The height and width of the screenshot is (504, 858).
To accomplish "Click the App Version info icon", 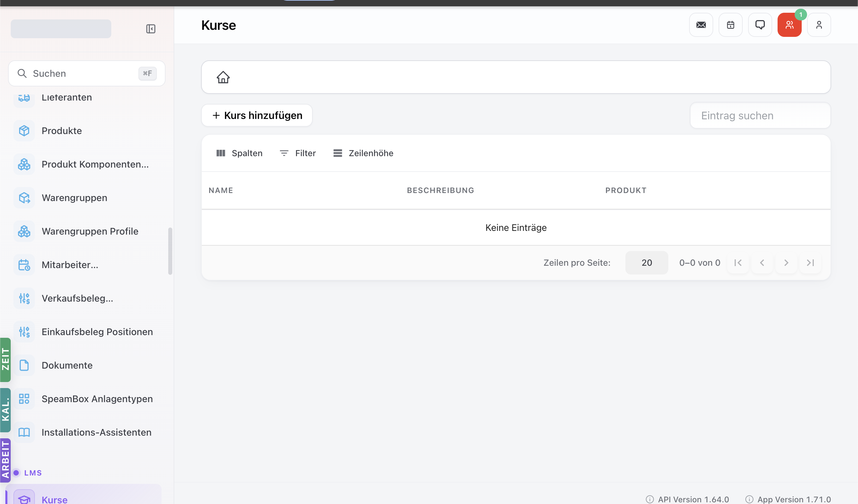I will pos(749,499).
